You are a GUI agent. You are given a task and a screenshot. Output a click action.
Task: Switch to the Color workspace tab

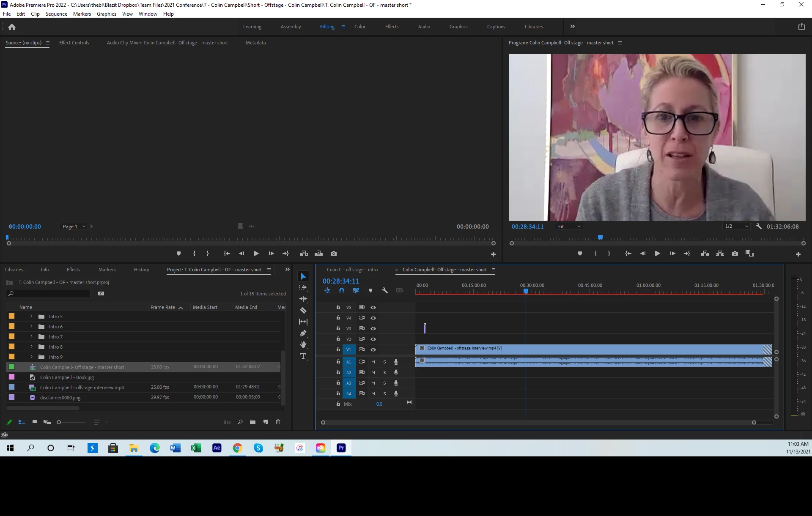click(359, 27)
